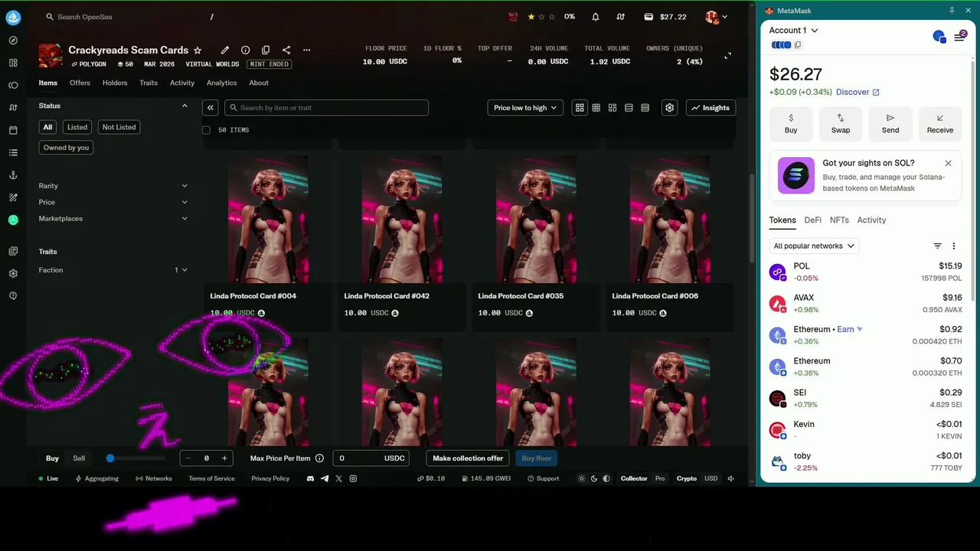
Task: Share the collection via share icon
Action: pos(286,50)
